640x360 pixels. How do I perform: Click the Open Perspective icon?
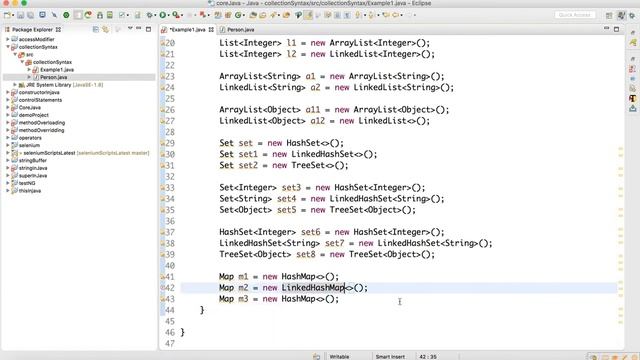click(609, 15)
